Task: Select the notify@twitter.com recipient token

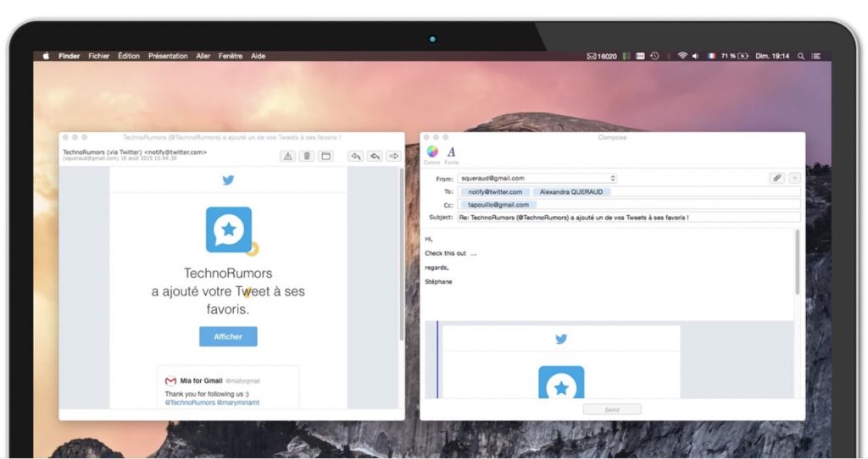Action: pyautogui.click(x=496, y=192)
